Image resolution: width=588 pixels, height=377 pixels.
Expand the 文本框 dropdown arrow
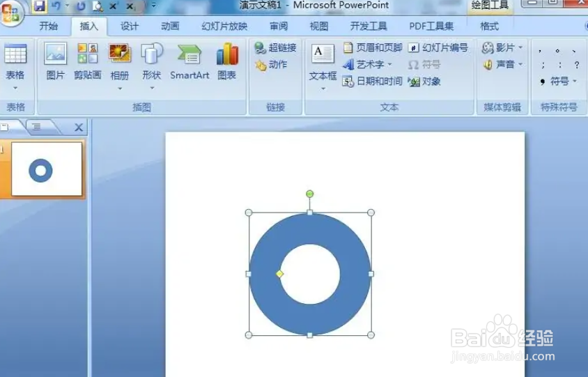tap(323, 89)
